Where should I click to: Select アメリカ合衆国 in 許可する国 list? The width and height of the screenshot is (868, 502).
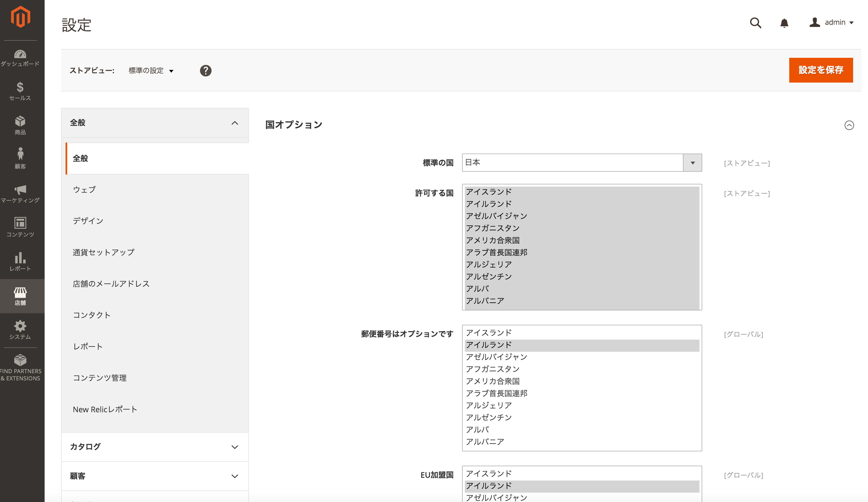coord(582,240)
